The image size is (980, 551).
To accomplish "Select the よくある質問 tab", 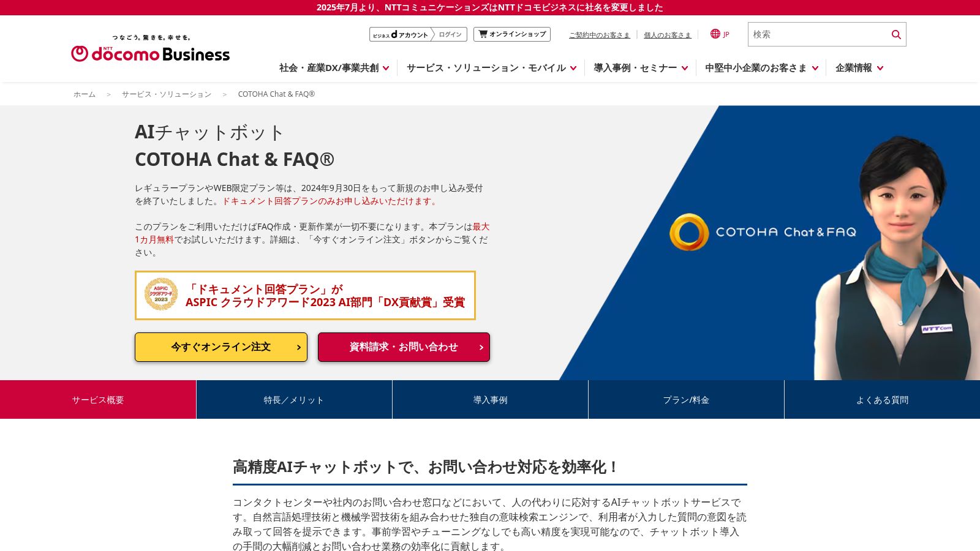I will coord(882,400).
